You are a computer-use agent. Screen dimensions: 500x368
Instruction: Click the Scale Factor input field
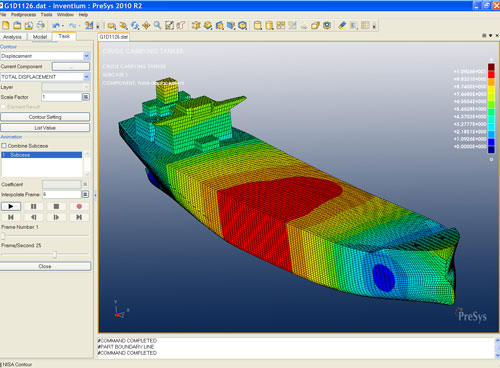(62, 97)
